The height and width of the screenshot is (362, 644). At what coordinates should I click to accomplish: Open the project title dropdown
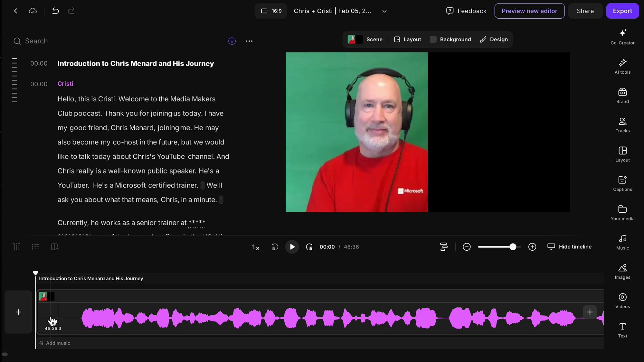[384, 11]
